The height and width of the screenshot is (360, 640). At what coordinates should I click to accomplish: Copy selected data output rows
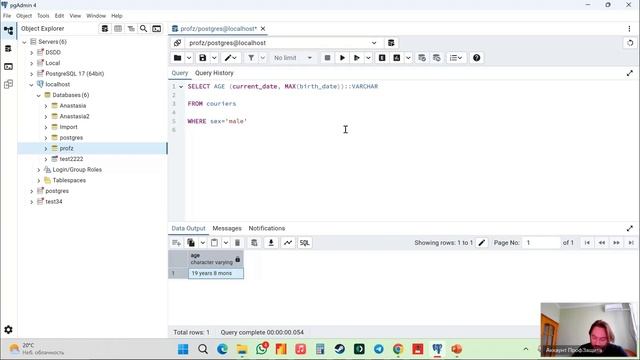[191, 243]
